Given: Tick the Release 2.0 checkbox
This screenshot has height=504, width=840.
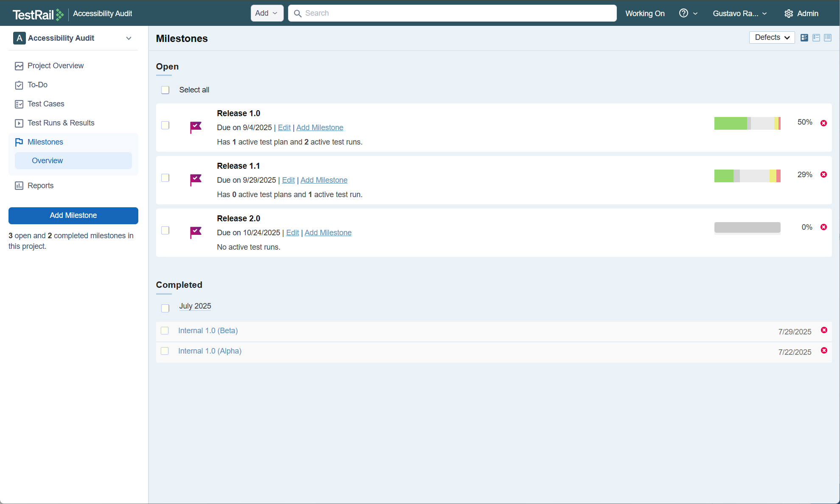Looking at the screenshot, I should 165,230.
